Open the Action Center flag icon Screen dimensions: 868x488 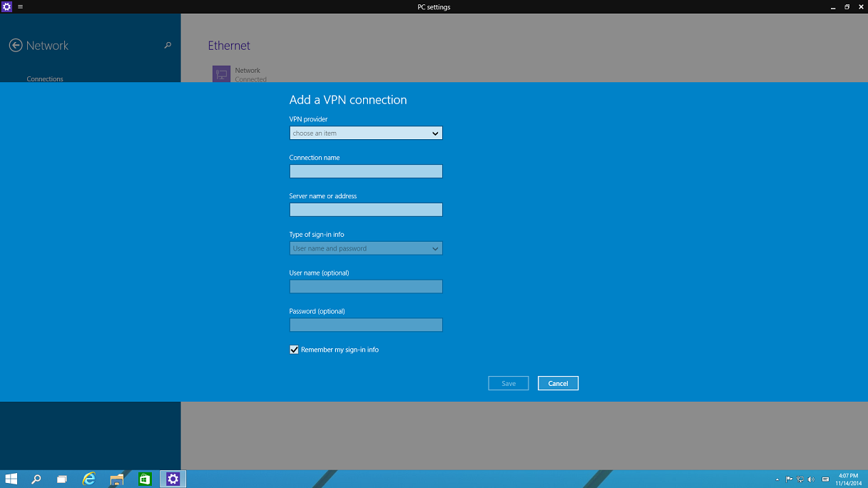pyautogui.click(x=789, y=479)
